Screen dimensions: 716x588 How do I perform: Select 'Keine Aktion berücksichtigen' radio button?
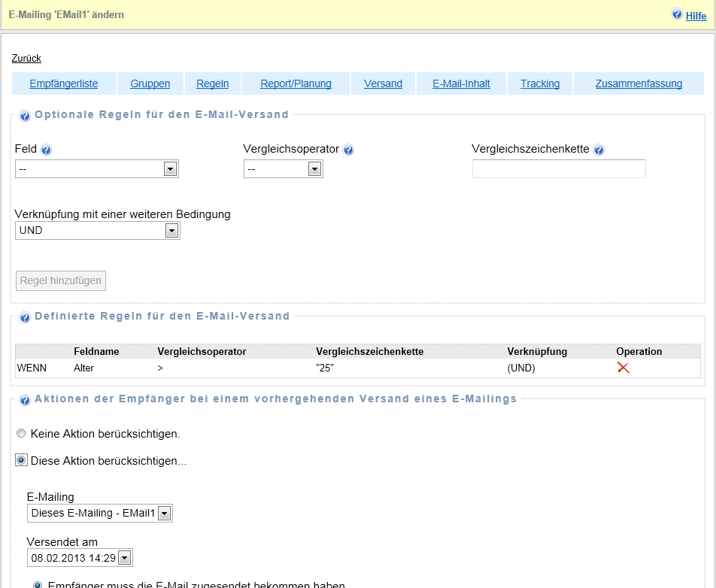point(21,434)
